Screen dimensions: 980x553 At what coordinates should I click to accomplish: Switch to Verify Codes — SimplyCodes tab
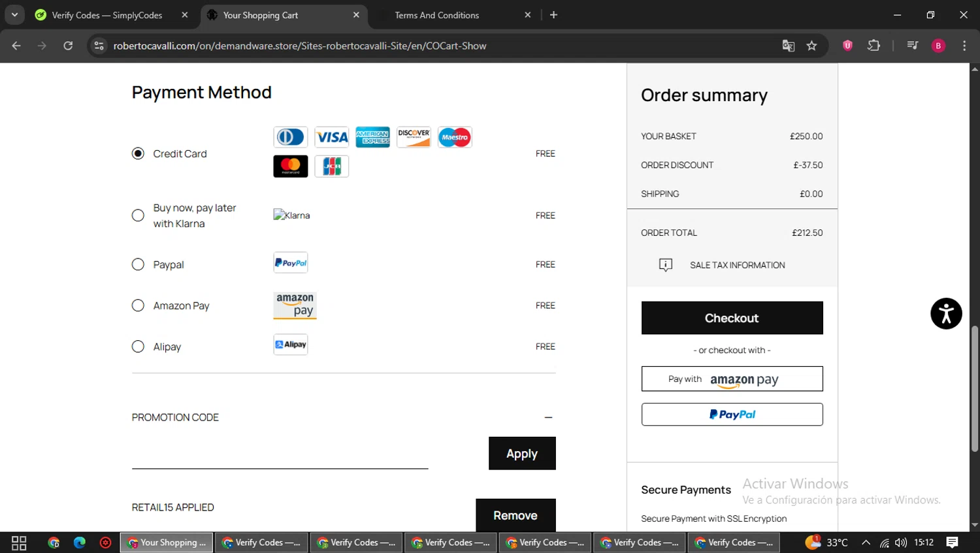pyautogui.click(x=108, y=15)
